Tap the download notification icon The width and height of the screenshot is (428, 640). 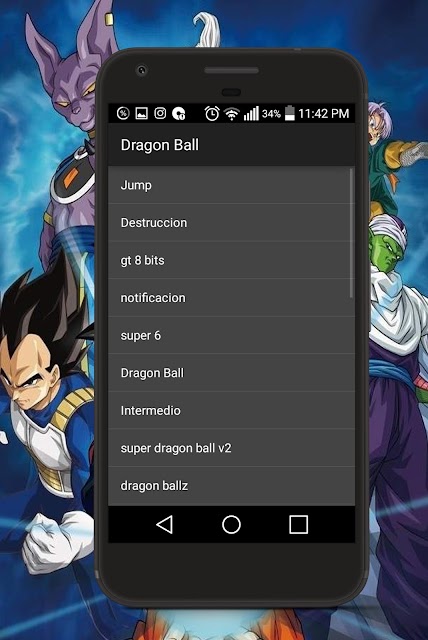pos(179,113)
